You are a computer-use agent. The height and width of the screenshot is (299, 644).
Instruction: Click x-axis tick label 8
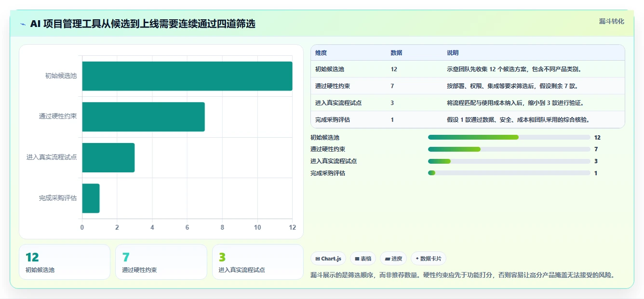tap(222, 227)
